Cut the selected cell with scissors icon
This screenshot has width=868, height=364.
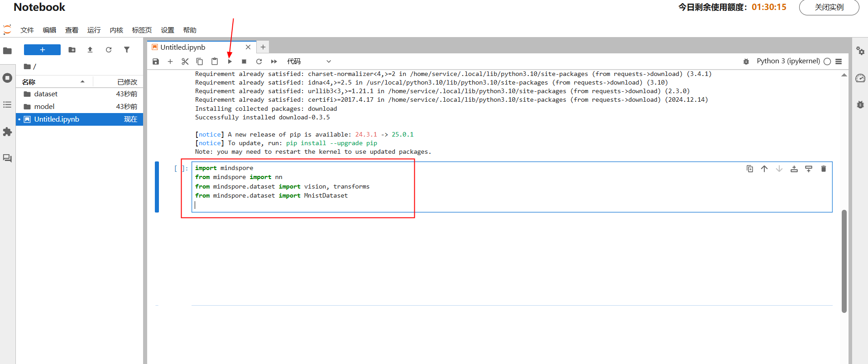coord(185,61)
